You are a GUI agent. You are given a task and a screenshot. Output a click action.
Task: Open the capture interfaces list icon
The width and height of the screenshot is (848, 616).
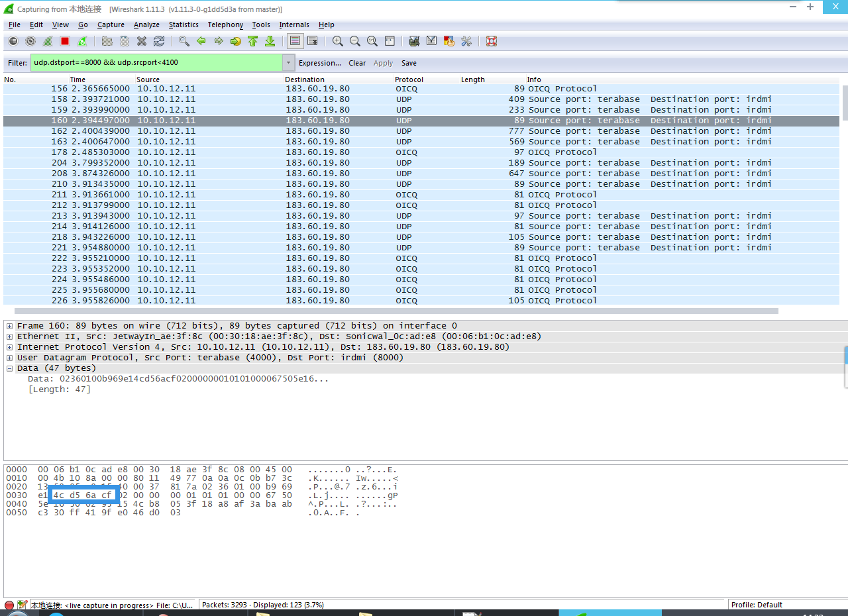[x=13, y=41]
